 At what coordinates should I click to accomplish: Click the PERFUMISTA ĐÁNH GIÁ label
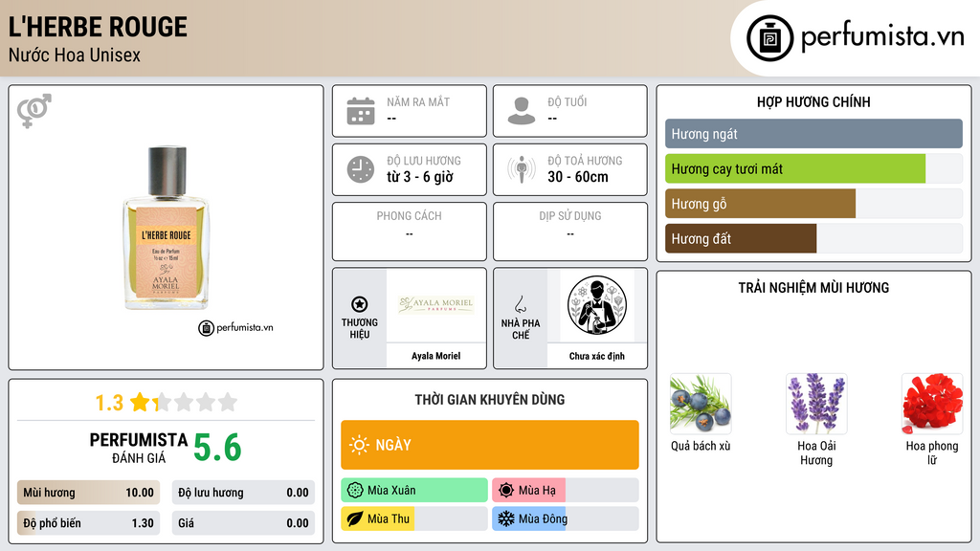click(x=139, y=448)
